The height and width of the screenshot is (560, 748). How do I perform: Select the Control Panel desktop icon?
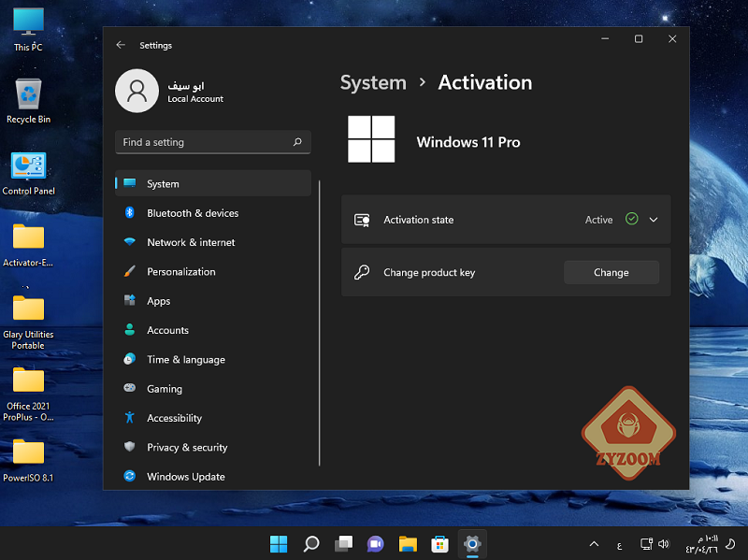coord(28,174)
